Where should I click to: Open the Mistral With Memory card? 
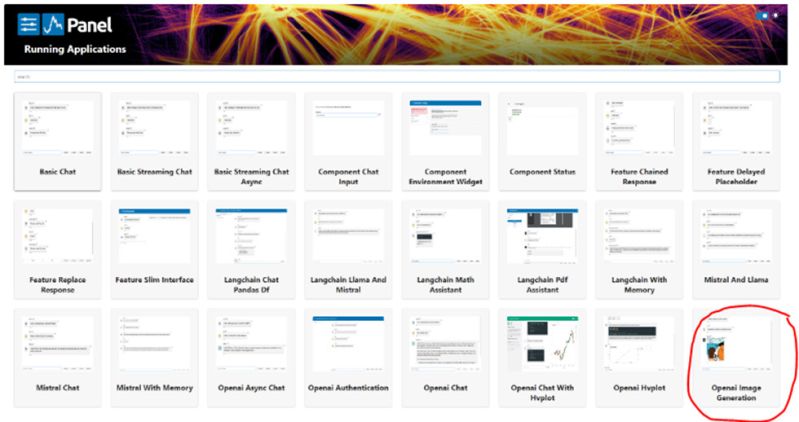coord(154,358)
